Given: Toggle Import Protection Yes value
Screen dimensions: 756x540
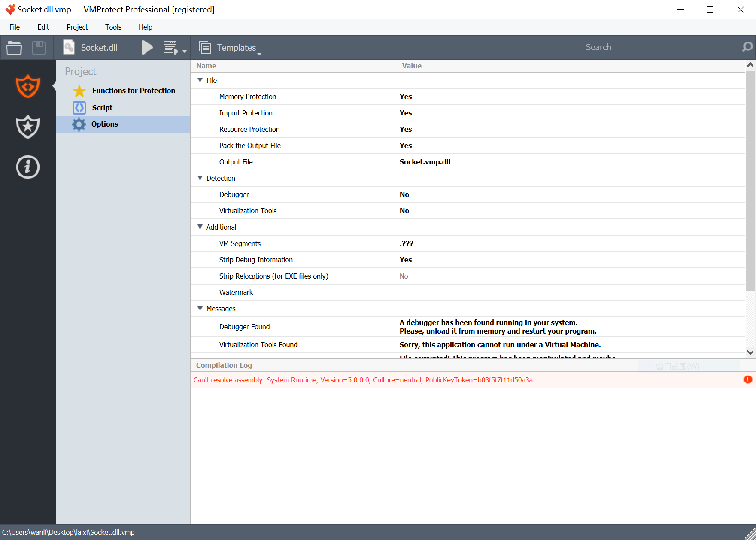Looking at the screenshot, I should coord(406,113).
